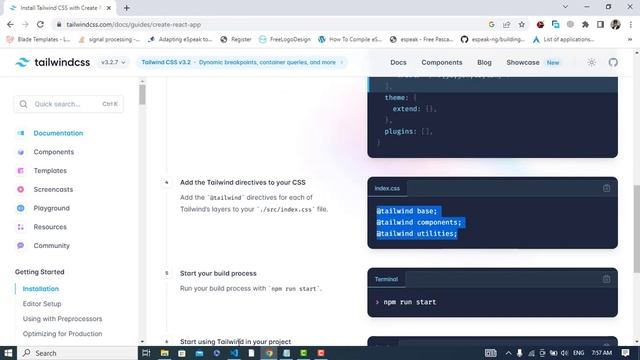Open a new browser tab

click(x=127, y=8)
